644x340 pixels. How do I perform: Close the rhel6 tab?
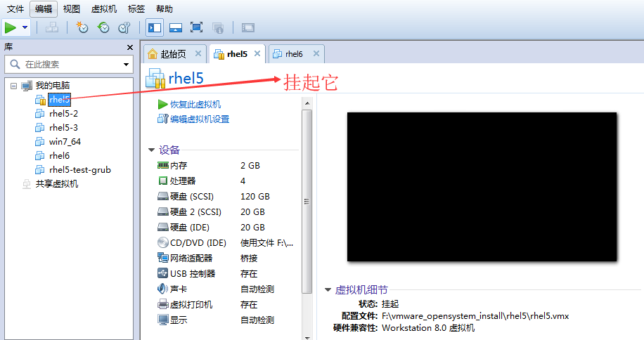[316, 53]
